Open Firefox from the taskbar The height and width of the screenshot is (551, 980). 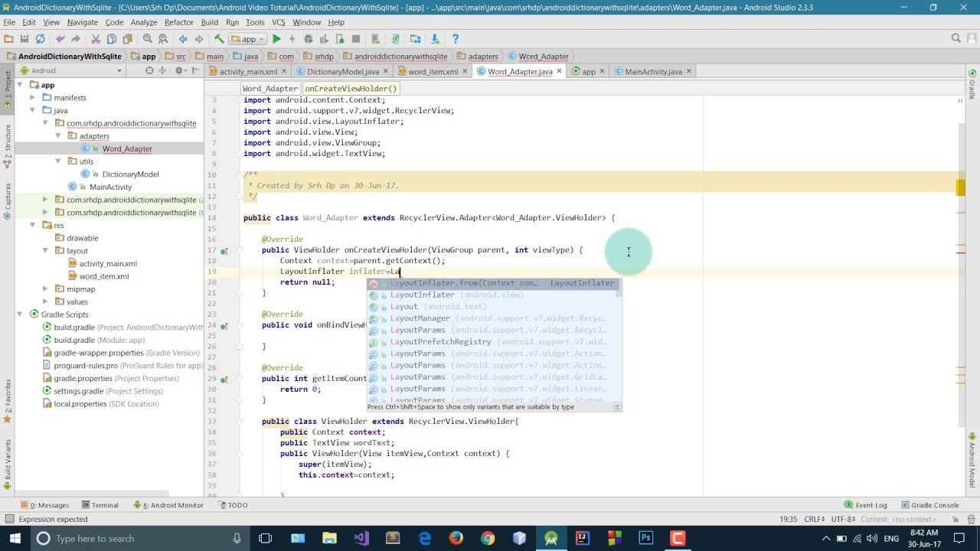(456, 539)
